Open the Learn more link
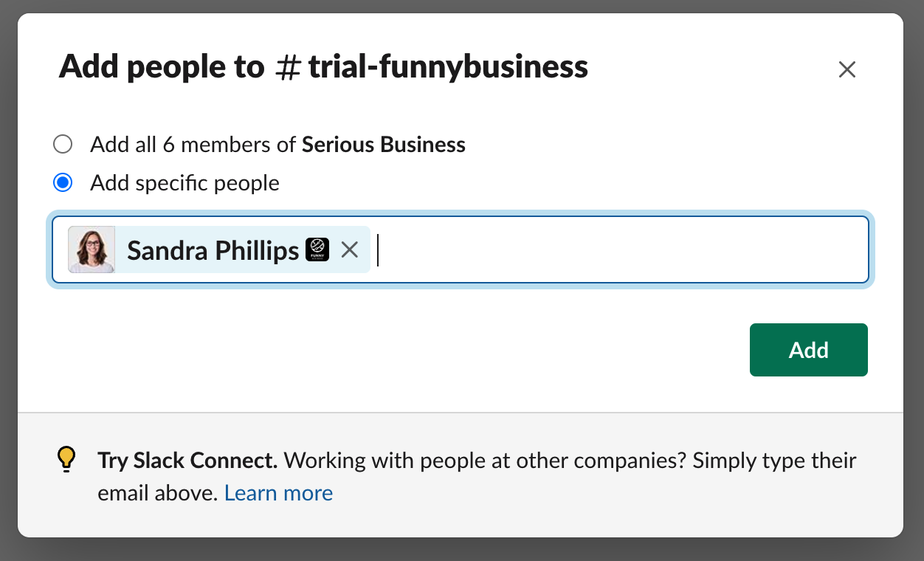 278,492
